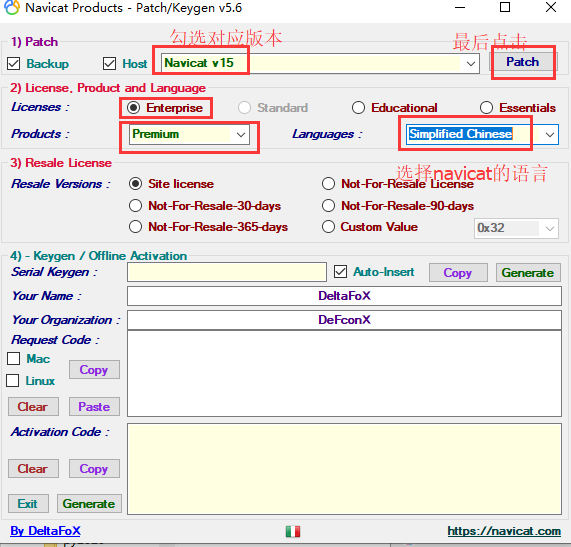The image size is (571, 547).
Task: Click the Patch button
Action: [522, 62]
